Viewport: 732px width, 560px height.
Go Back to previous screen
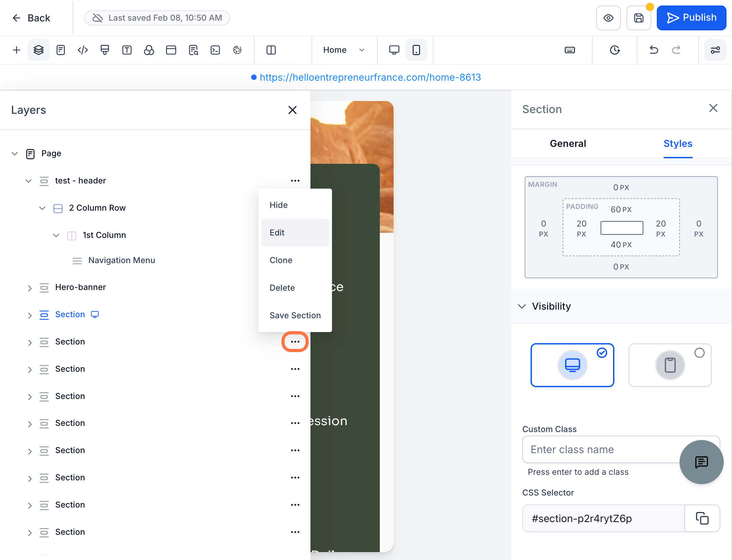[31, 18]
